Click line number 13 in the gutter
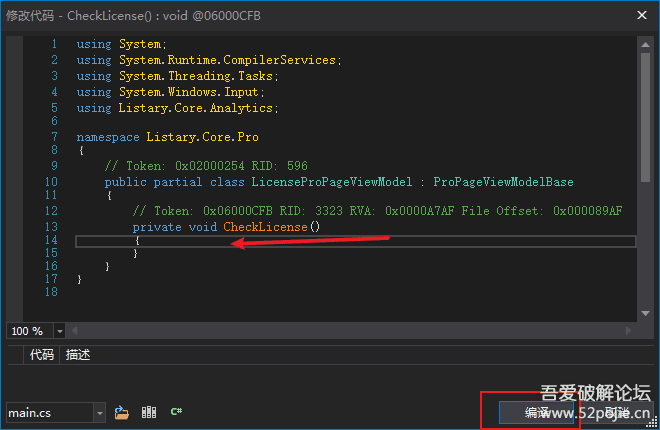The image size is (660, 430). point(50,227)
